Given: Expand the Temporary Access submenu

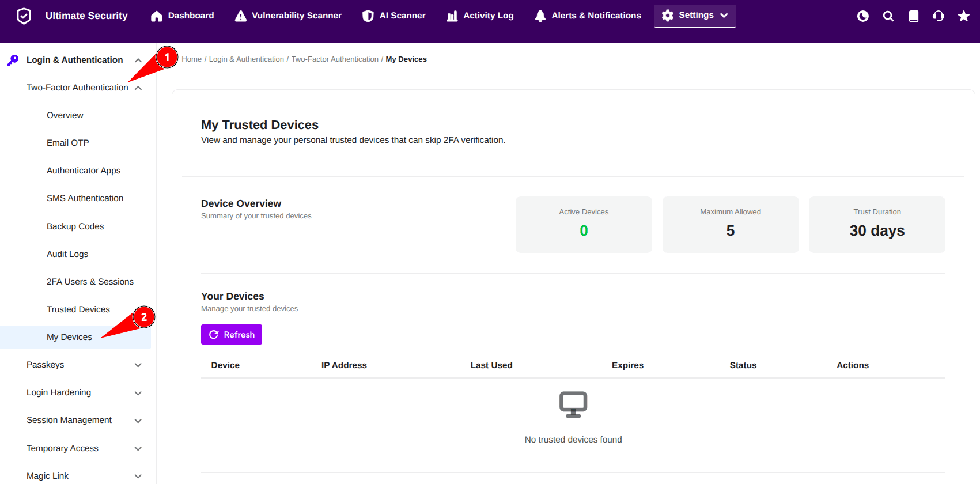Looking at the screenshot, I should click(x=138, y=448).
